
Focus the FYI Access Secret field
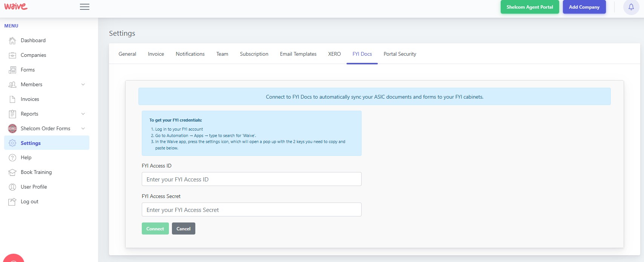[x=251, y=210]
